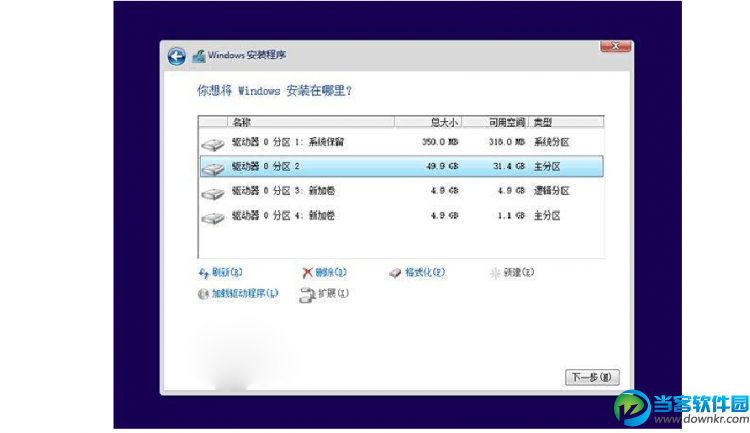Click the 49.9 GB total size cell
Screen dimensions: 750x433
coord(442,167)
